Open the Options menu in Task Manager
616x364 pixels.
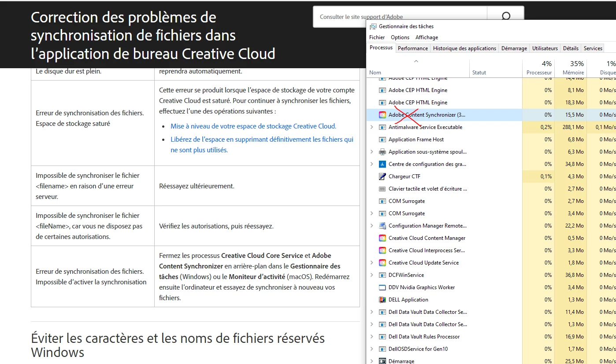coord(400,37)
